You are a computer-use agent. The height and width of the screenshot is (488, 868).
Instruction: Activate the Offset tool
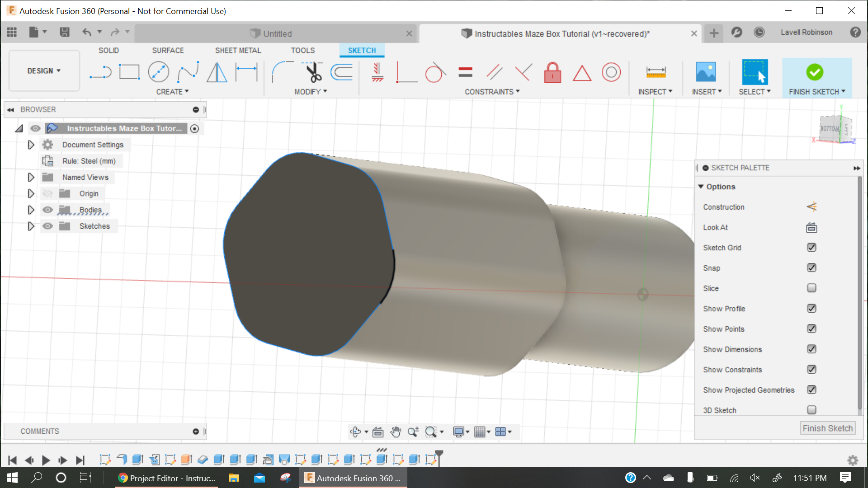click(342, 72)
